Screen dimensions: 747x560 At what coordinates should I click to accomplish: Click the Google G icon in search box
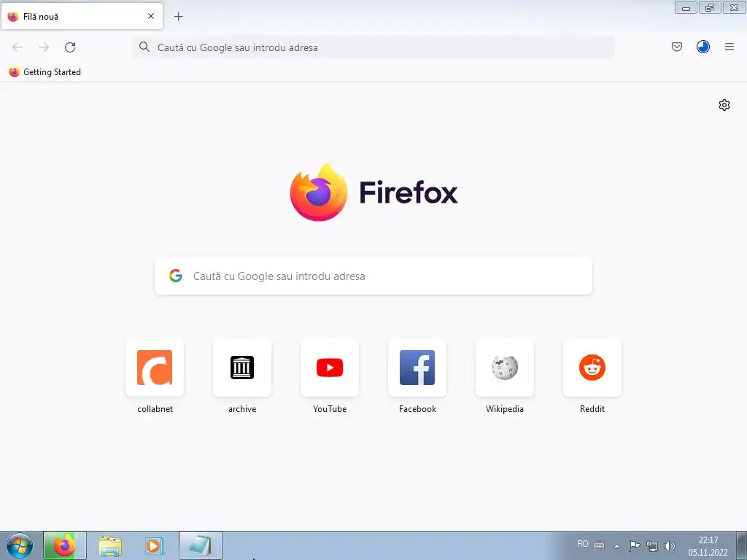click(x=176, y=276)
